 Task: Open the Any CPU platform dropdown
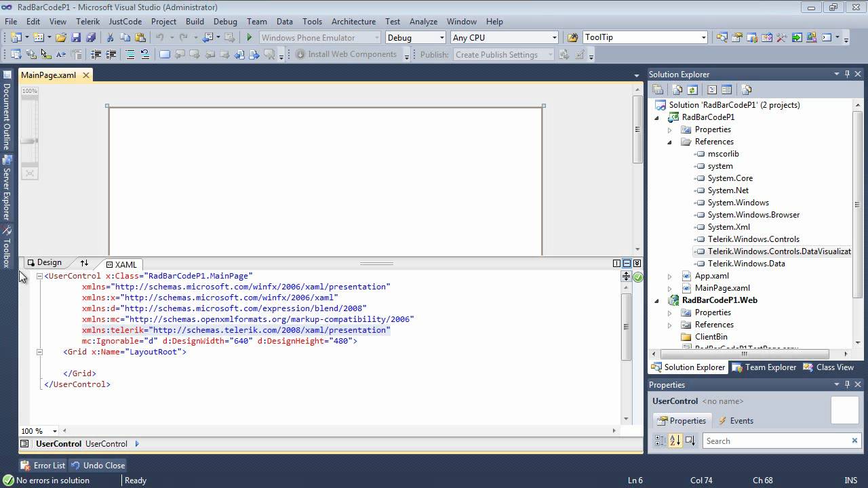[554, 37]
